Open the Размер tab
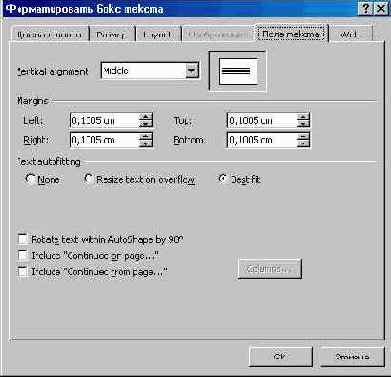 tap(111, 34)
